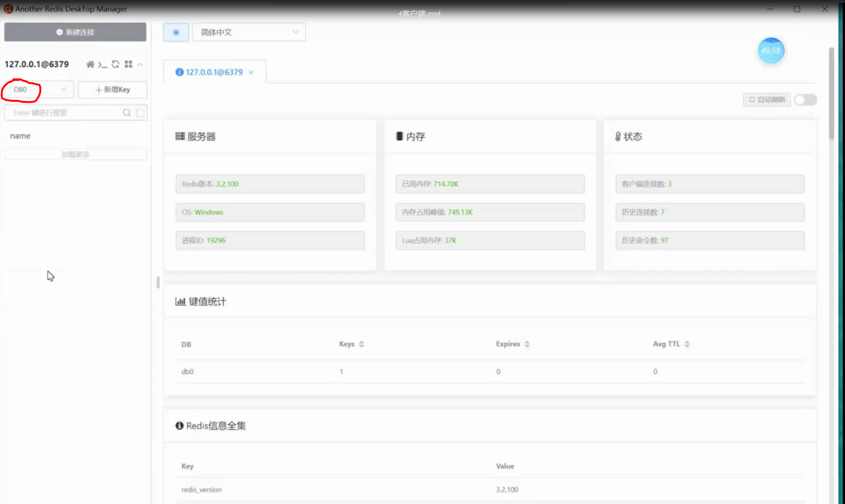The height and width of the screenshot is (504, 845).
Task: Click the Lua memory 37K field
Action: click(x=490, y=241)
